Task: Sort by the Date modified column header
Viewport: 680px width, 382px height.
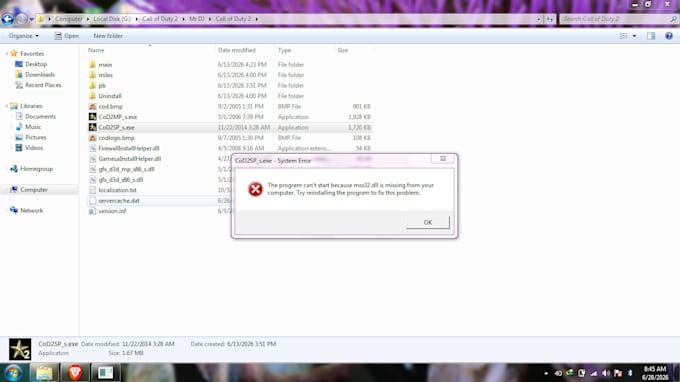Action: (x=237, y=50)
